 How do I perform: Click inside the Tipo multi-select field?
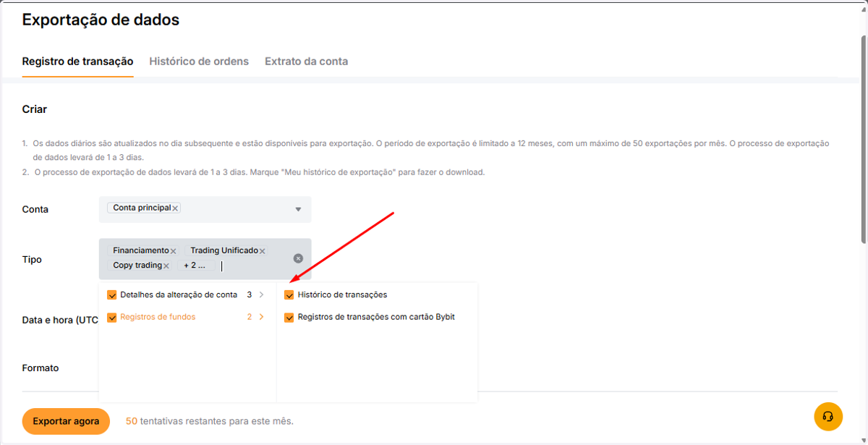coord(205,259)
